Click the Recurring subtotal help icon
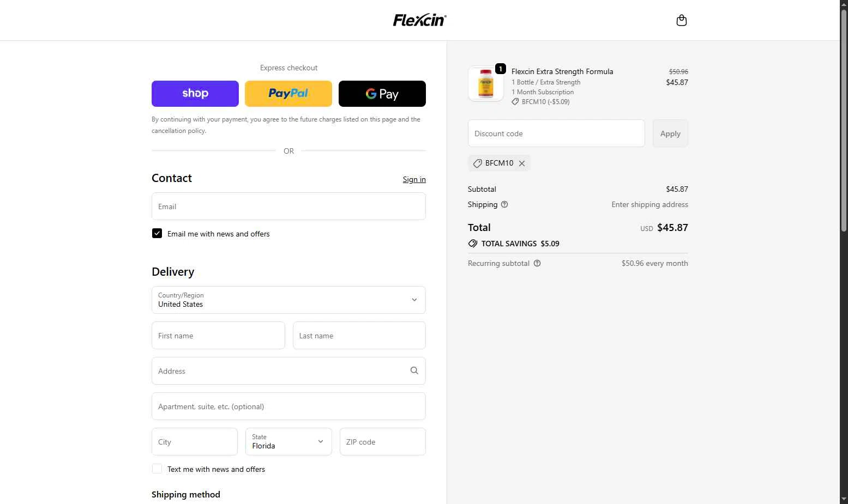The height and width of the screenshot is (504, 848). tap(537, 264)
